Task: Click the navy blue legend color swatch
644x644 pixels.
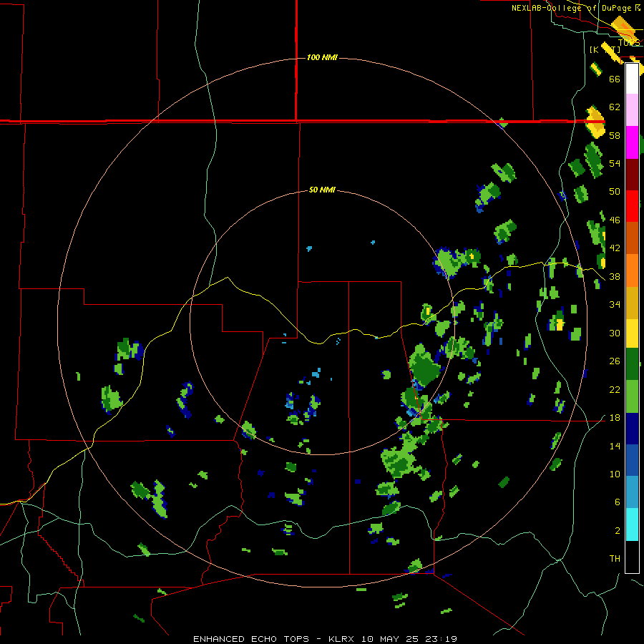Action: [x=632, y=429]
